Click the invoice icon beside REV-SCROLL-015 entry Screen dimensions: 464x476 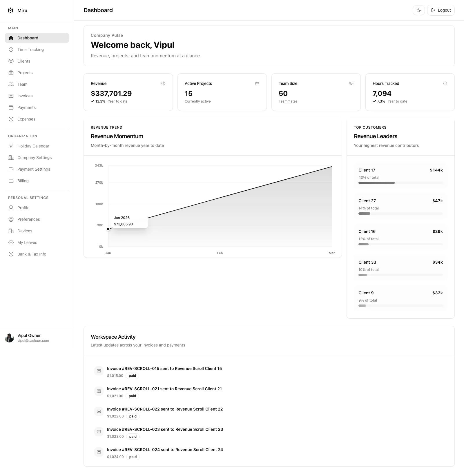pyautogui.click(x=99, y=371)
